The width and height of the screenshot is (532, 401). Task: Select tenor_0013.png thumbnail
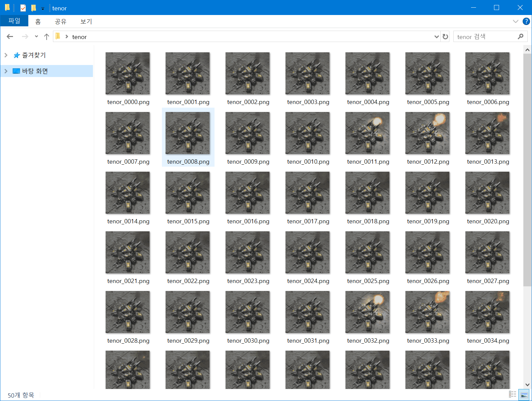click(x=487, y=133)
